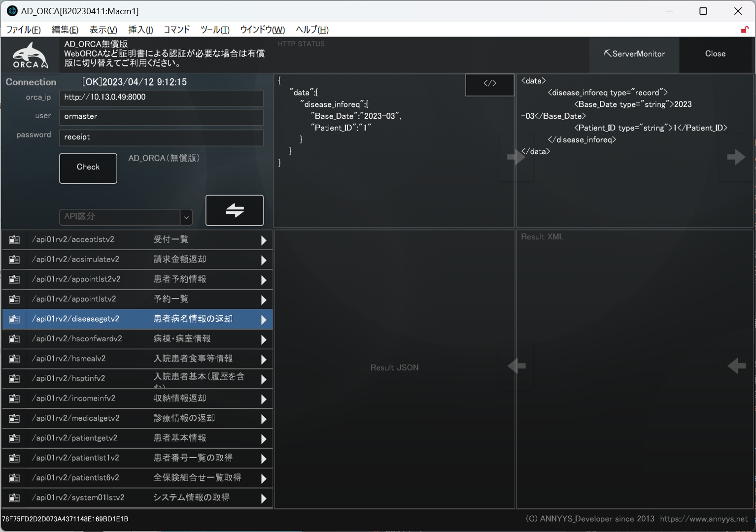Click the system01lstv2 row record icon

14,498
